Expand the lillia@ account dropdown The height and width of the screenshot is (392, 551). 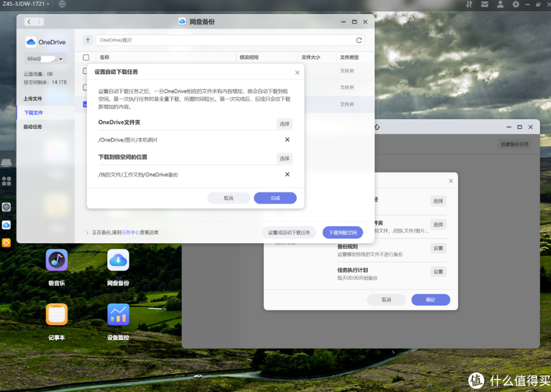46,59
